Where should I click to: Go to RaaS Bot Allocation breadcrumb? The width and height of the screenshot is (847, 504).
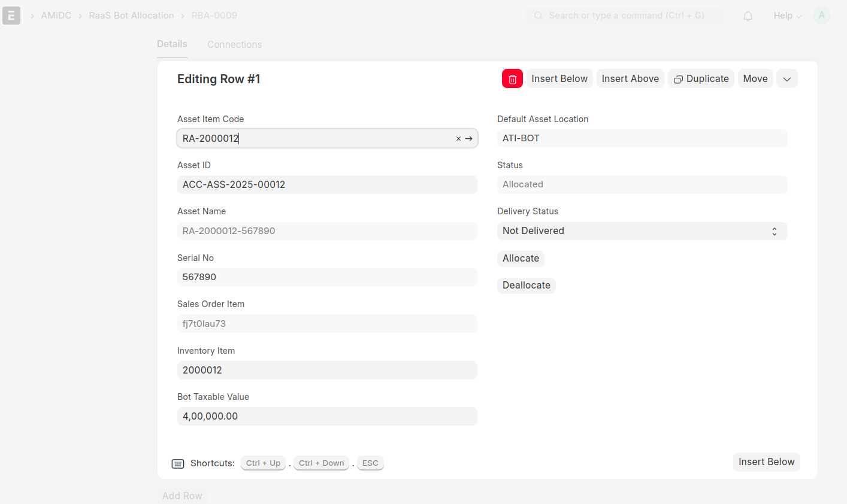[131, 16]
